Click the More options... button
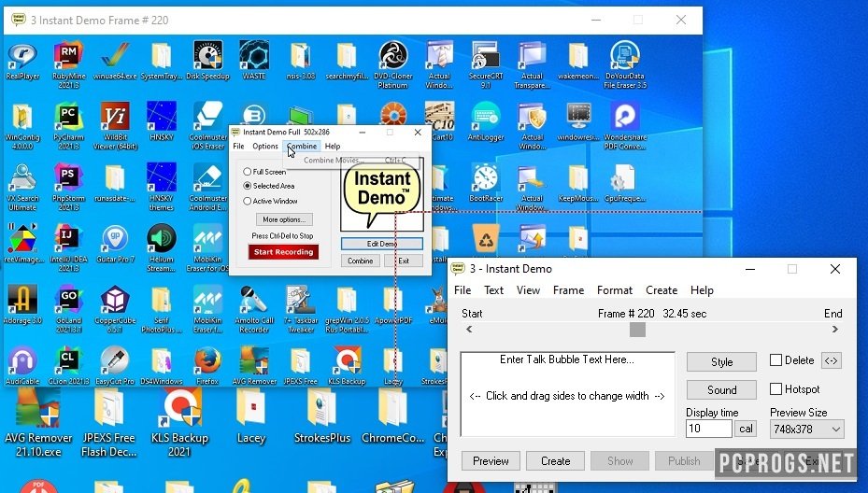This screenshot has width=868, height=493. [x=284, y=219]
